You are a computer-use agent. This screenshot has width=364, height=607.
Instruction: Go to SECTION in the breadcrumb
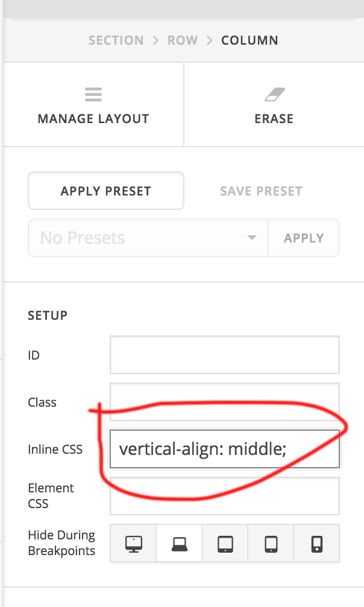[116, 40]
